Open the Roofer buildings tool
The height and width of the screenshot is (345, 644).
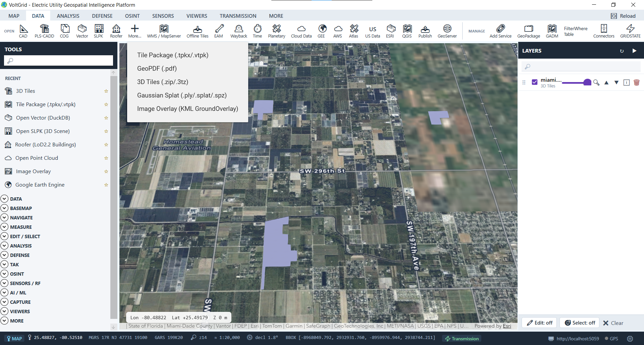point(116,31)
